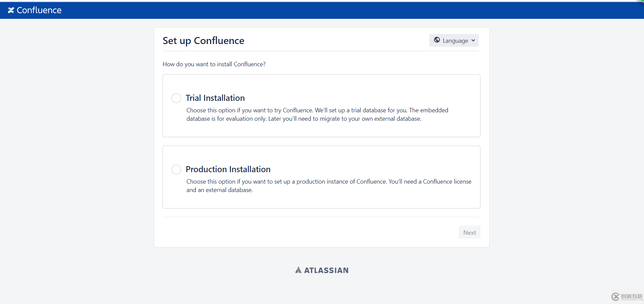
Task: Click the production instance description text
Action: click(x=329, y=186)
